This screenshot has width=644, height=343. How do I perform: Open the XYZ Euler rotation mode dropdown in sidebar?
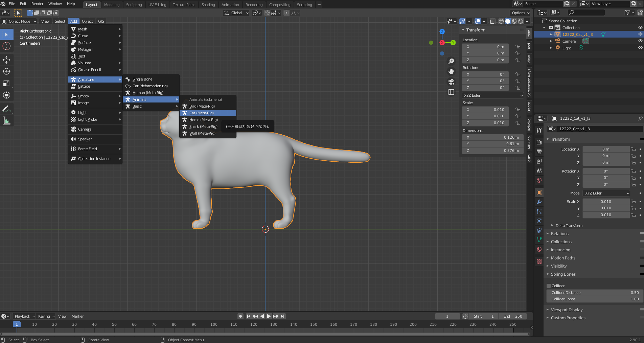tap(493, 95)
